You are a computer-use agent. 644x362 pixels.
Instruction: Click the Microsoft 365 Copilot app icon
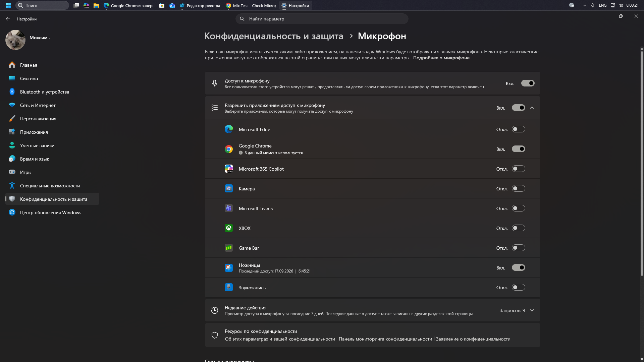point(229,169)
